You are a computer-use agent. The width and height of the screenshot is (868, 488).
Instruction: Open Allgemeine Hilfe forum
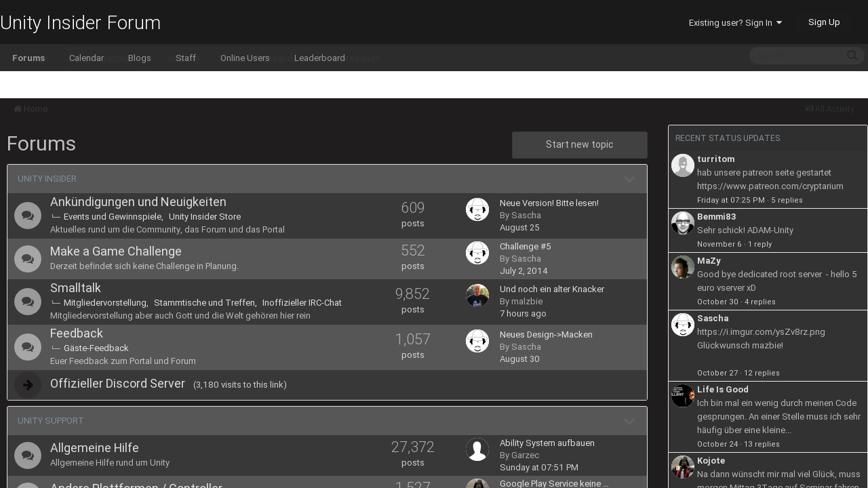pyautogui.click(x=94, y=448)
